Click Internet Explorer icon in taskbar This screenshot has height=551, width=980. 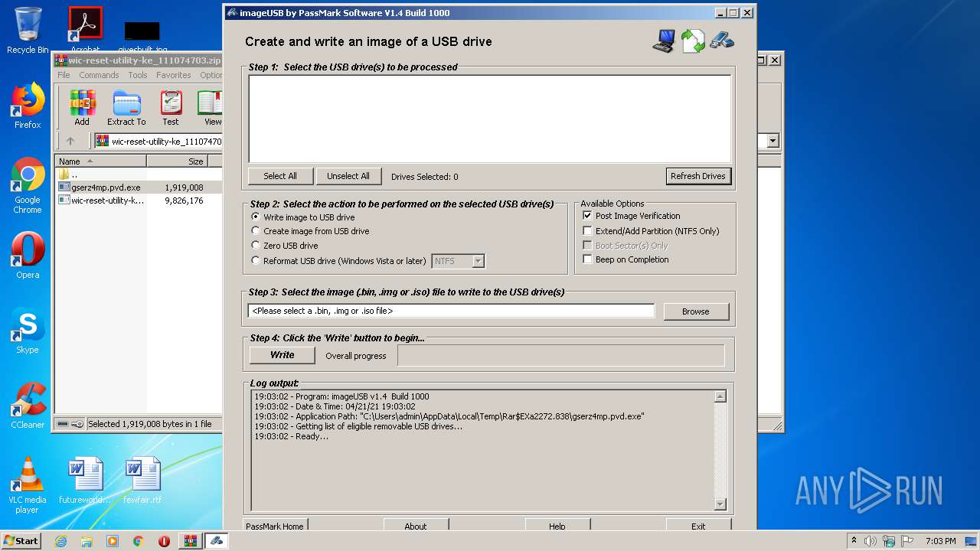pyautogui.click(x=60, y=541)
